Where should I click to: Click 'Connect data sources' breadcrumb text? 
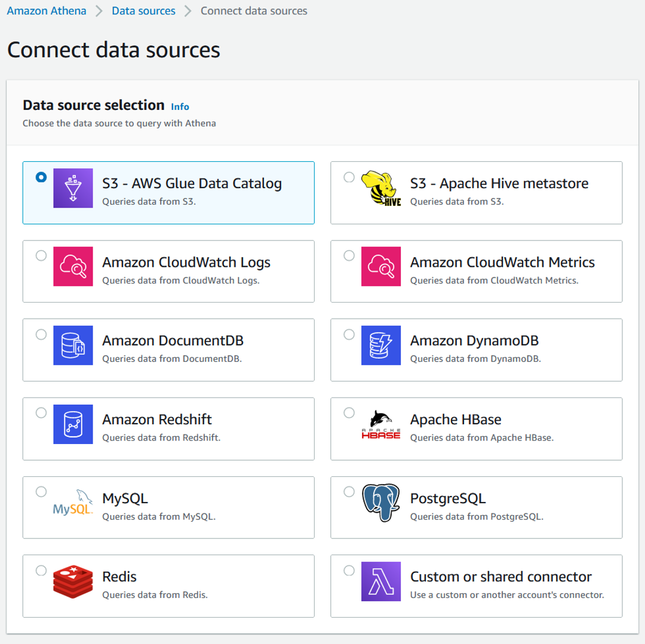254,11
